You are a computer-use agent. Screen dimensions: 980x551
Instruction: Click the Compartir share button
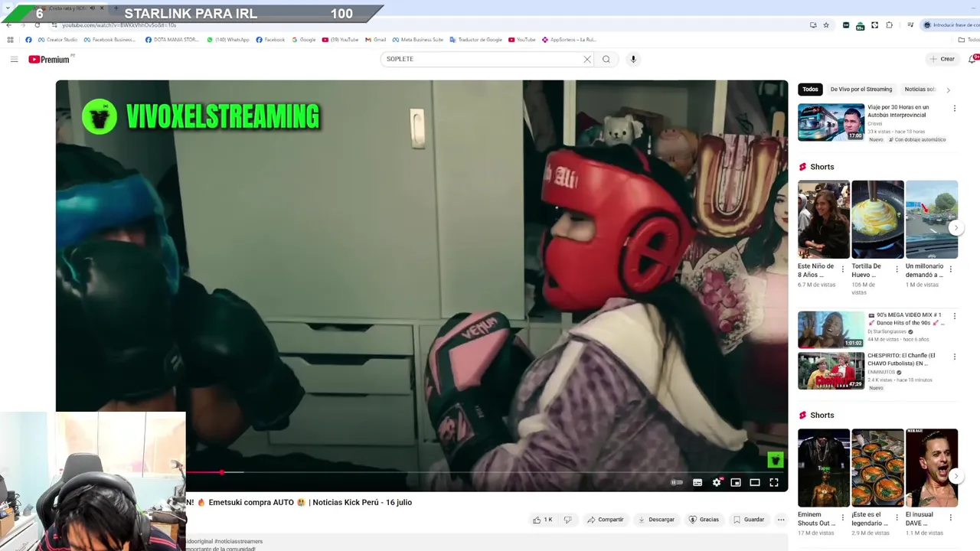pyautogui.click(x=605, y=520)
